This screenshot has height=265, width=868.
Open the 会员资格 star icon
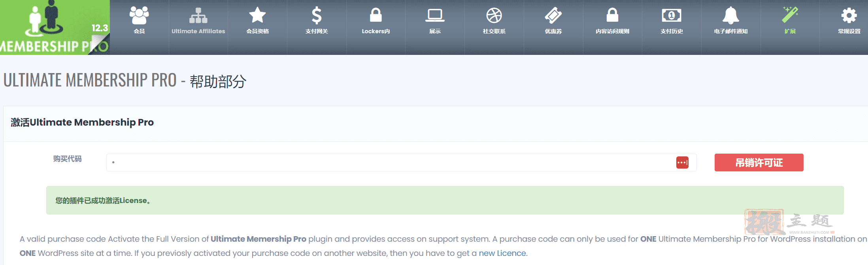click(x=257, y=15)
